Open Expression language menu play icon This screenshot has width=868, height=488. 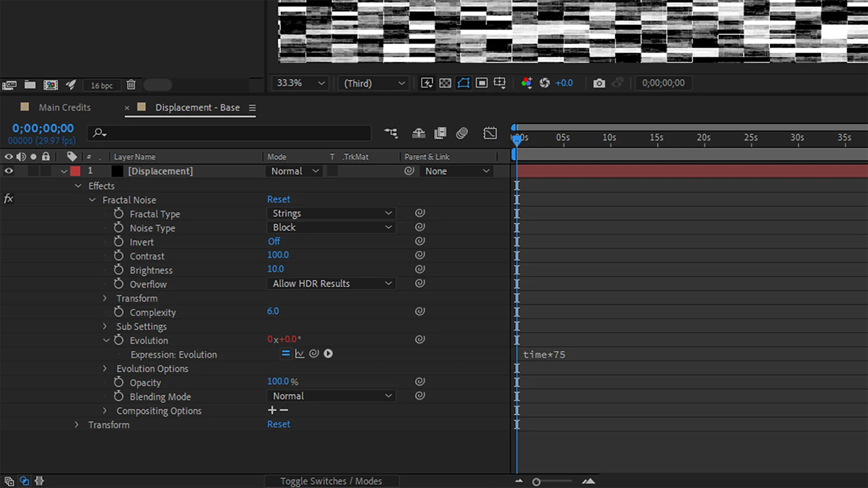pyautogui.click(x=328, y=353)
